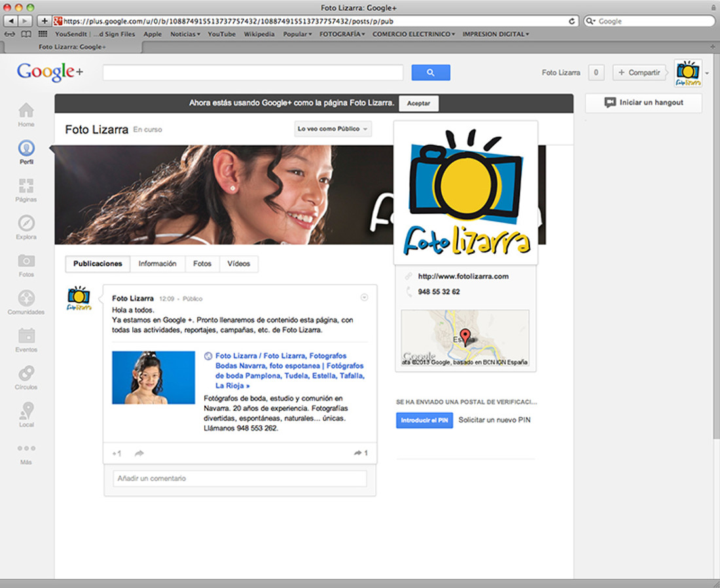Click the Estella map thumbnail
Screen dimensions: 720x588
(x=465, y=338)
